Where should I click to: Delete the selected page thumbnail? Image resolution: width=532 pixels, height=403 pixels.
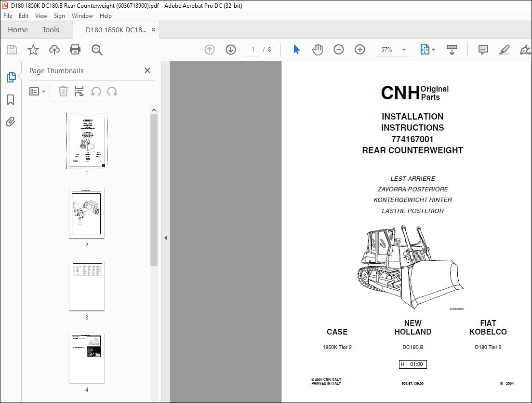tap(63, 92)
